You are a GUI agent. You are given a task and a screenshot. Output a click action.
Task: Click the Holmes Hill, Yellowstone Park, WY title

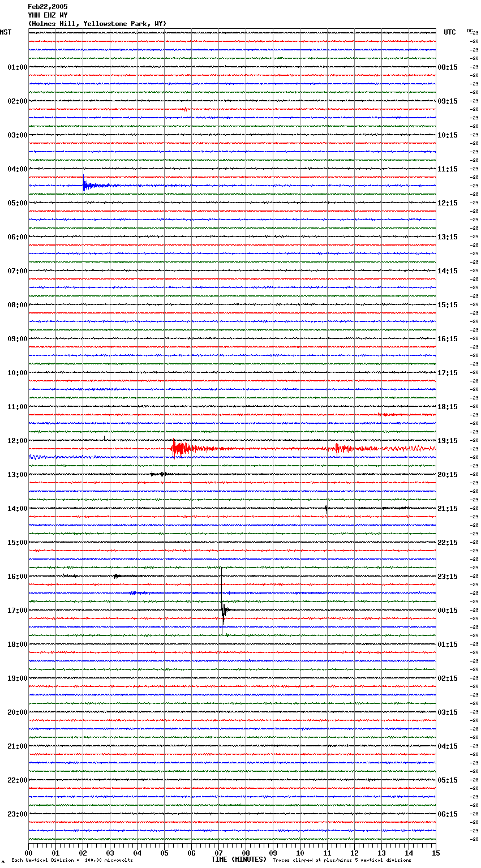coord(97,24)
